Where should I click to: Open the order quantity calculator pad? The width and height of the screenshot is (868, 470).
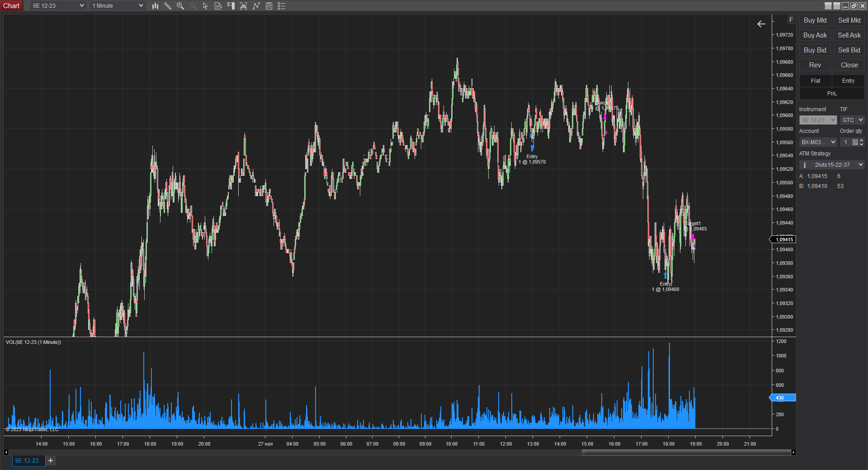855,142
